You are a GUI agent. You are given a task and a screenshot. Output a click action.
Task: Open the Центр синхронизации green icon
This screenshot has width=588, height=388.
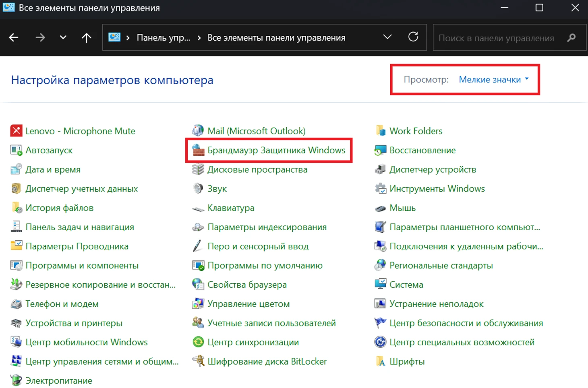coord(198,342)
